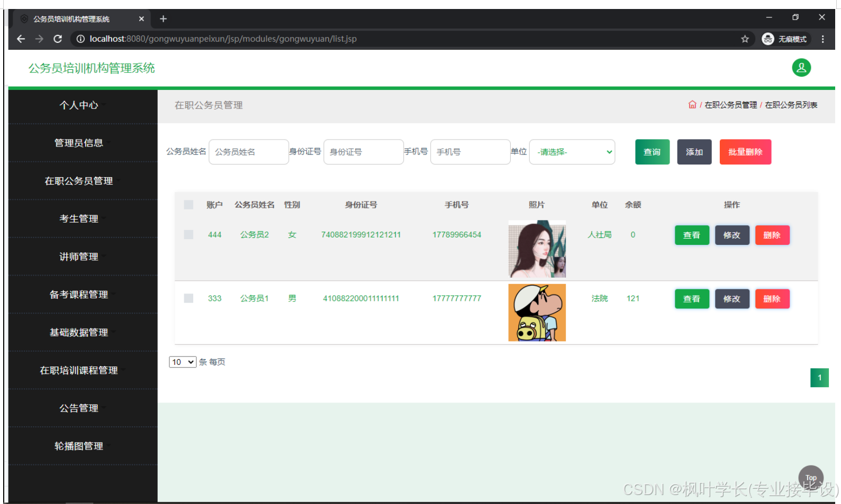Focus the 手机号 search input
The height and width of the screenshot is (504, 841).
tap(471, 152)
